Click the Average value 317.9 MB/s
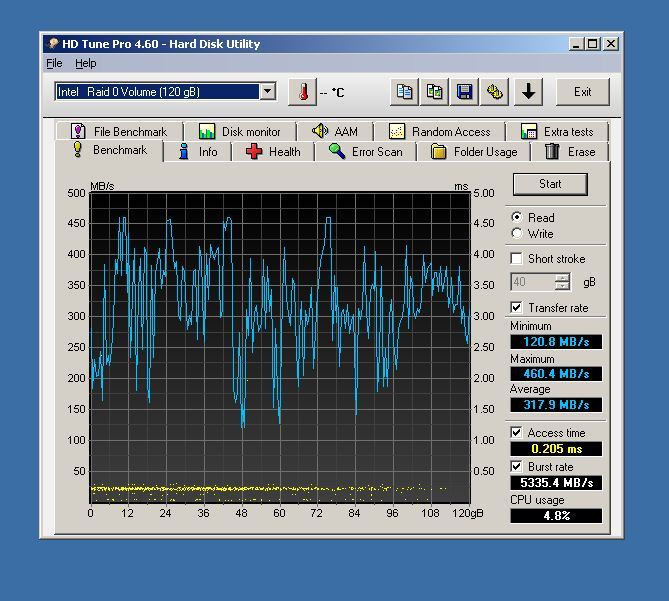This screenshot has height=601, width=669. coord(556,404)
